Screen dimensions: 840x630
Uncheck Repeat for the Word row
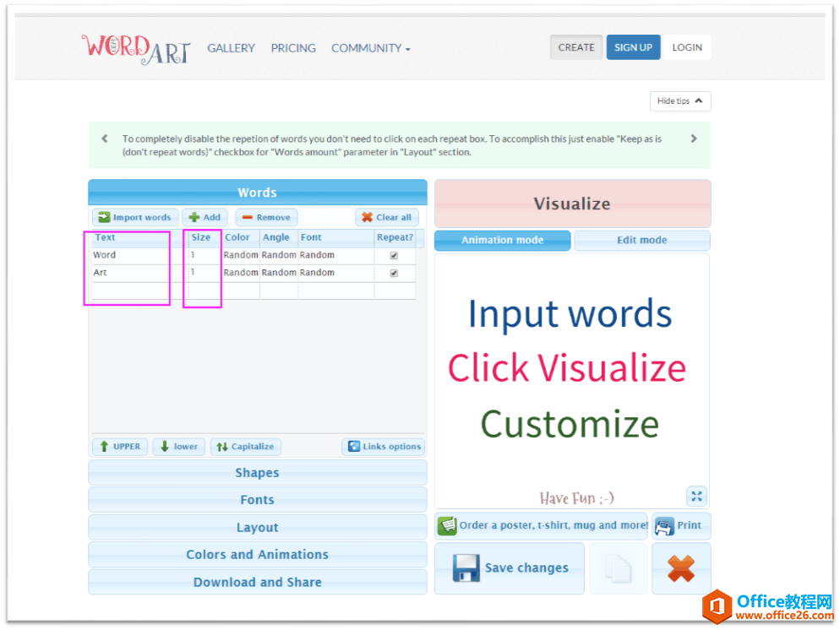click(394, 255)
